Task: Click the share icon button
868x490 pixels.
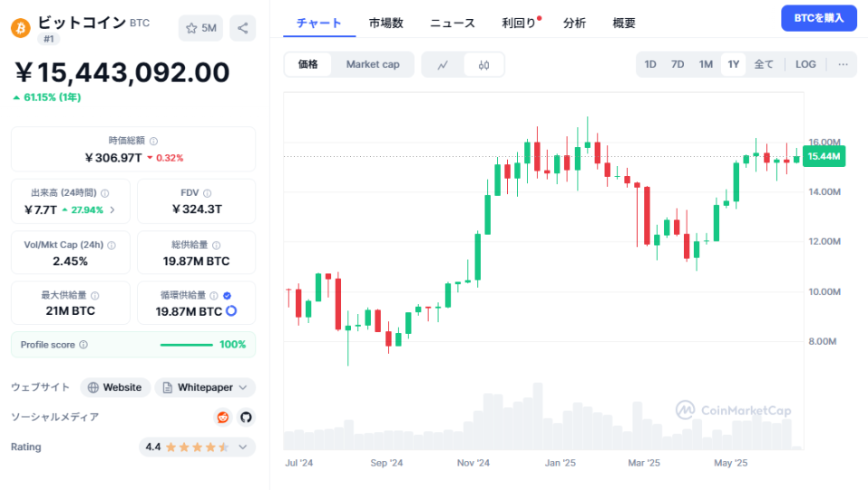Action: click(242, 28)
